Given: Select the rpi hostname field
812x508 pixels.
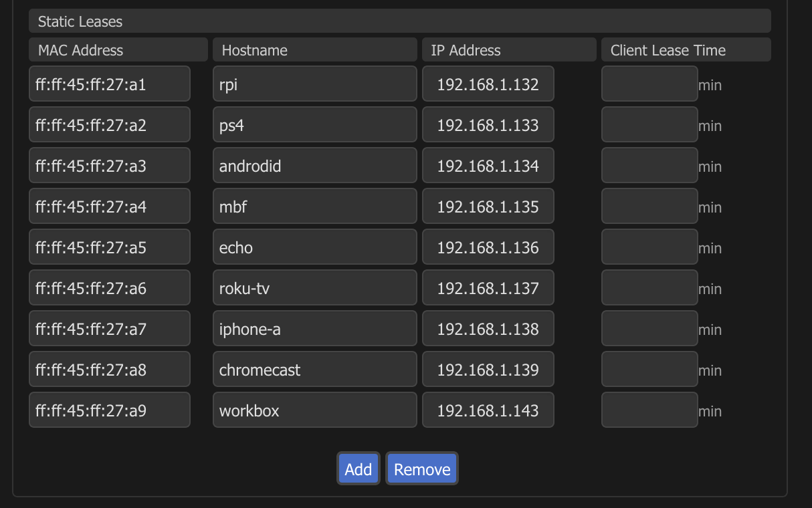Looking at the screenshot, I should pyautogui.click(x=314, y=84).
